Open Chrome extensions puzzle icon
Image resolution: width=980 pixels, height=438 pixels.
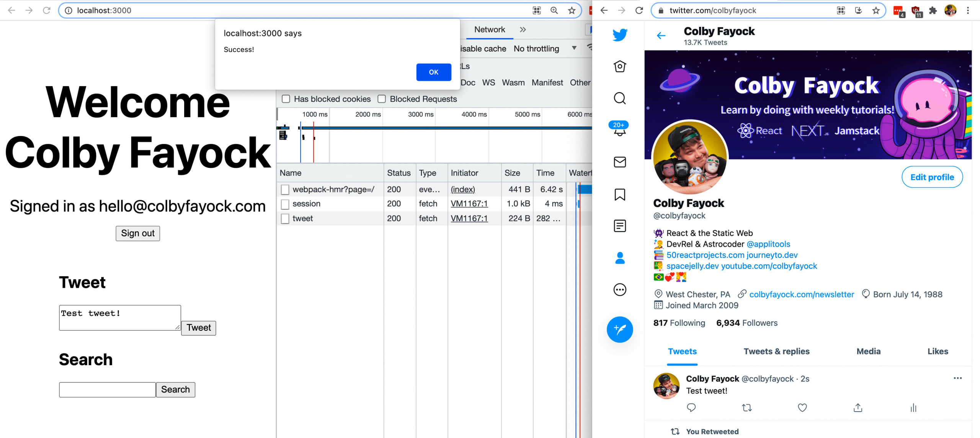click(933, 10)
